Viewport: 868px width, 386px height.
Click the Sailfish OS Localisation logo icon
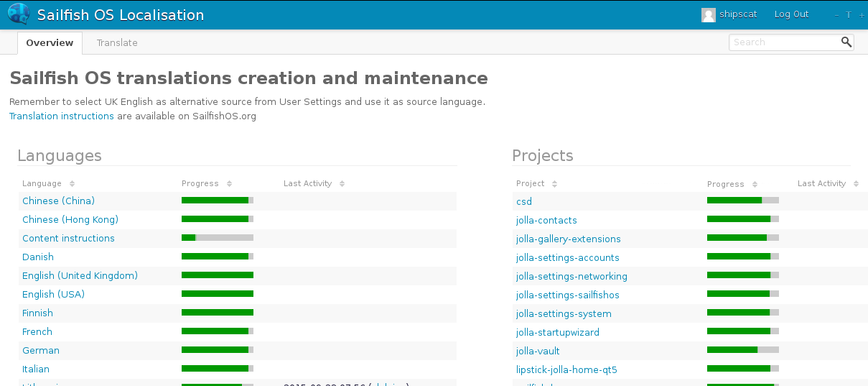point(19,14)
